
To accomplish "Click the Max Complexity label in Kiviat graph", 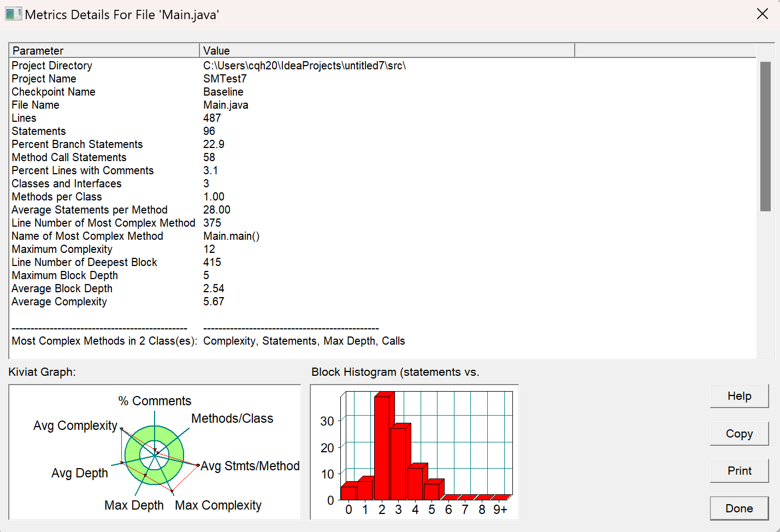I will tap(218, 505).
